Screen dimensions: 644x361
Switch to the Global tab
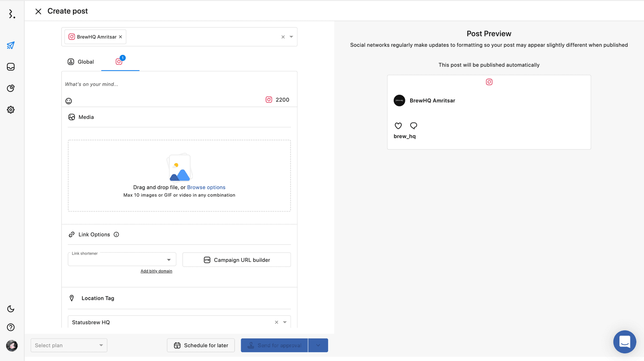(80, 62)
